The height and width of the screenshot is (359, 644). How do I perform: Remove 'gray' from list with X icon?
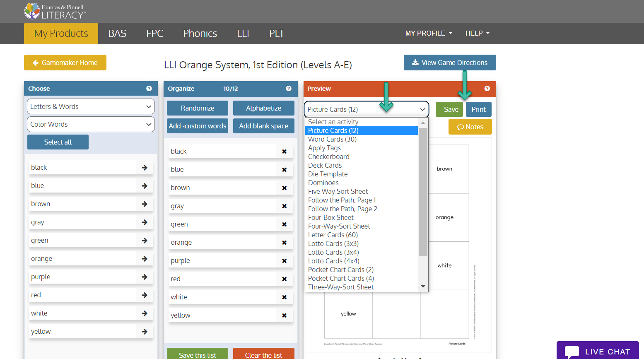point(284,206)
